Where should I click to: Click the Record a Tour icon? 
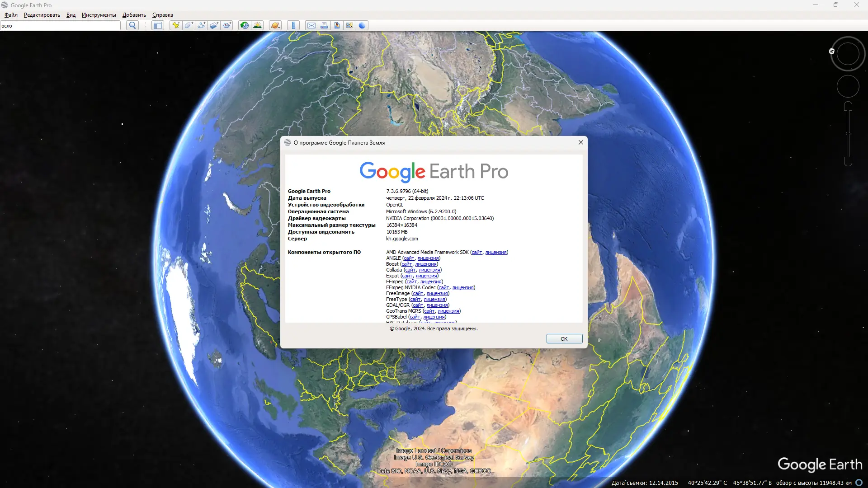(x=227, y=25)
